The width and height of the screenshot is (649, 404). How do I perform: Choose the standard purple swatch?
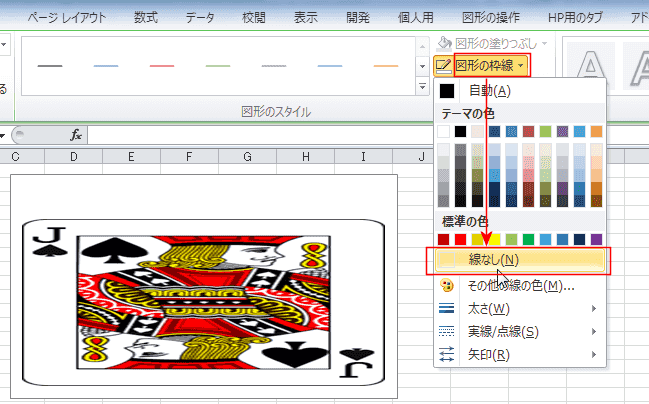pyautogui.click(x=596, y=239)
